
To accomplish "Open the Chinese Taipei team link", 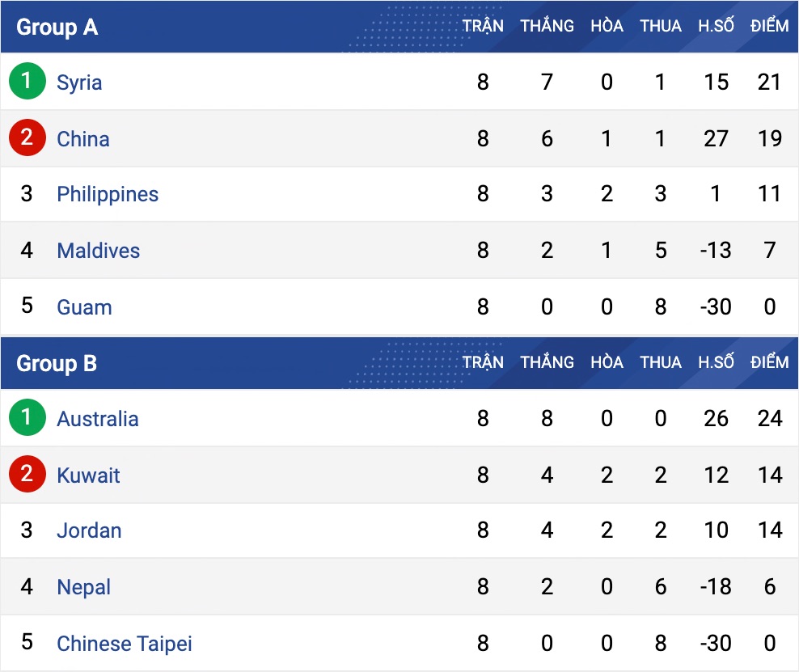I will click(x=125, y=644).
